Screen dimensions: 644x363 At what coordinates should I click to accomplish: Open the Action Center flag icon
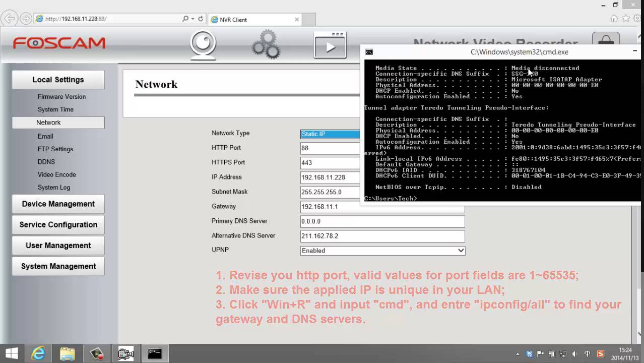coord(541,354)
